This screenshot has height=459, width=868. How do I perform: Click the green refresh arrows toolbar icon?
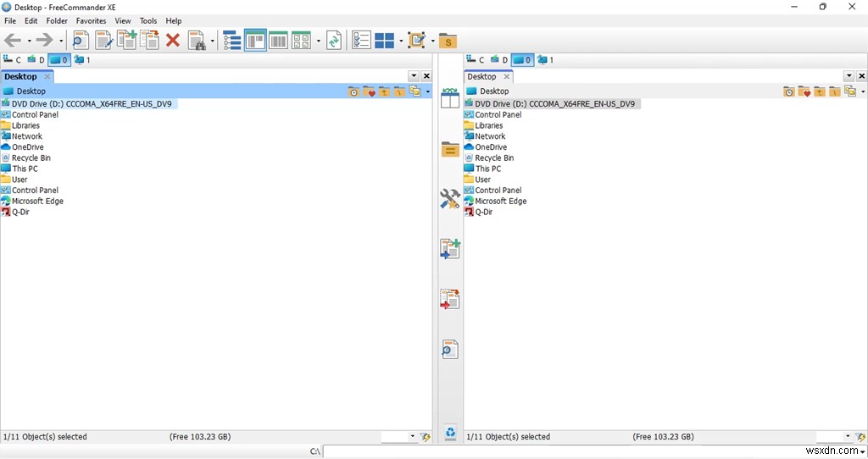pos(334,41)
